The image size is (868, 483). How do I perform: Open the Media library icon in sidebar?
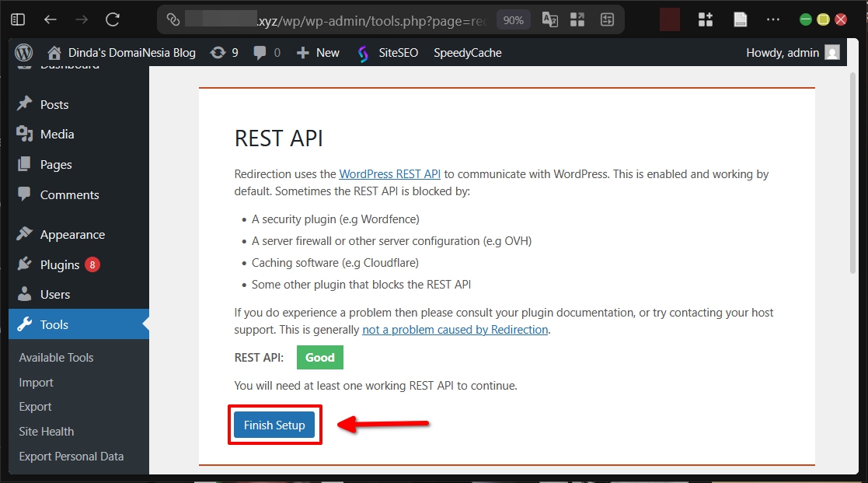(26, 134)
